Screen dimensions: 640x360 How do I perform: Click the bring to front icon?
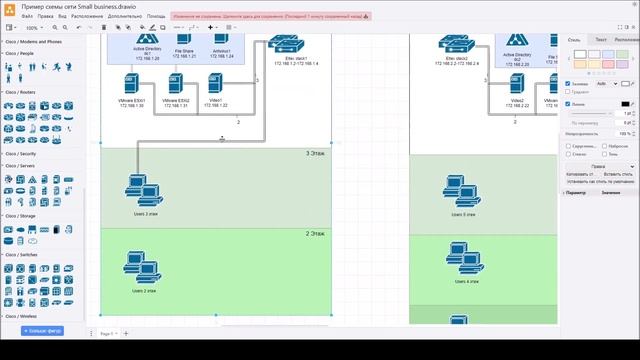118,27
